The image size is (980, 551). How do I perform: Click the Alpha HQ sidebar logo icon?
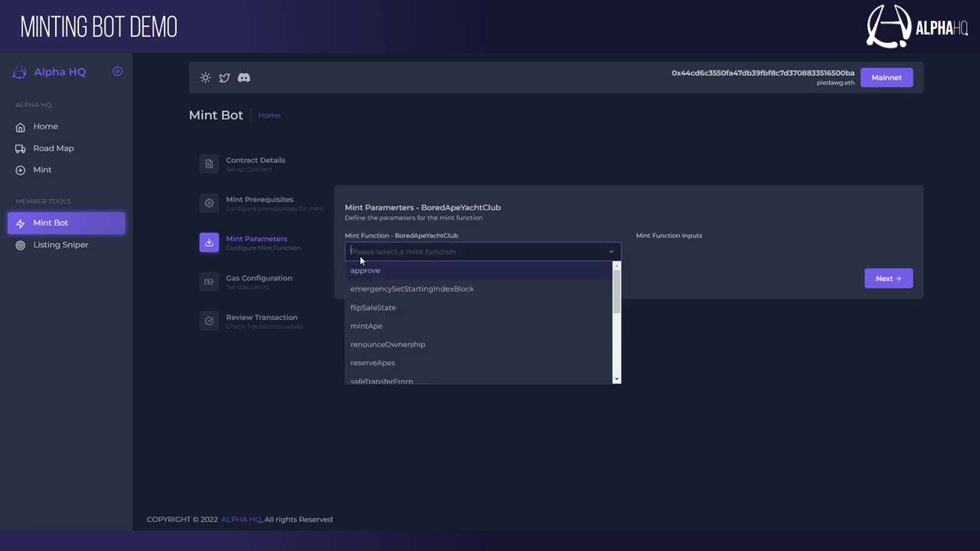coord(20,72)
